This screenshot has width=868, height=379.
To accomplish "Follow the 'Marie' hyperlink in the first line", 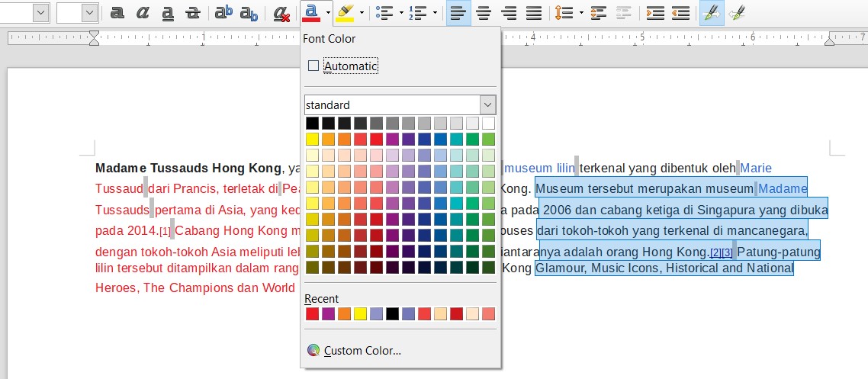I will click(756, 168).
